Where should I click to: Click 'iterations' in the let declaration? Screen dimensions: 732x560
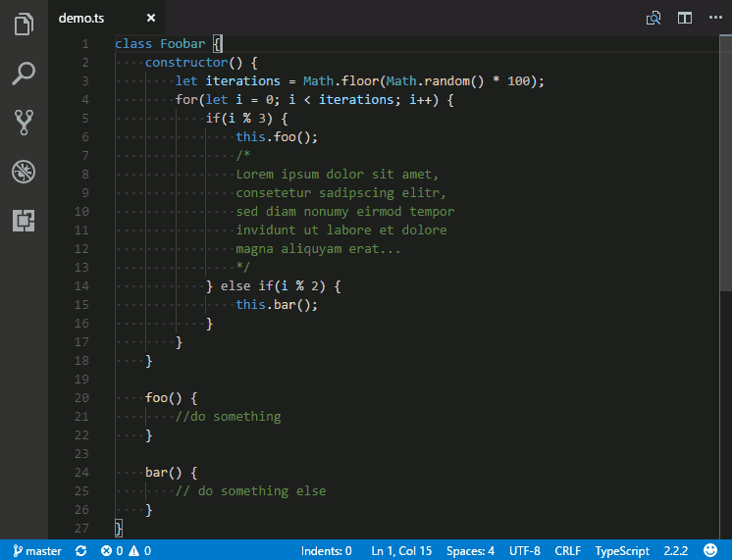(x=242, y=81)
